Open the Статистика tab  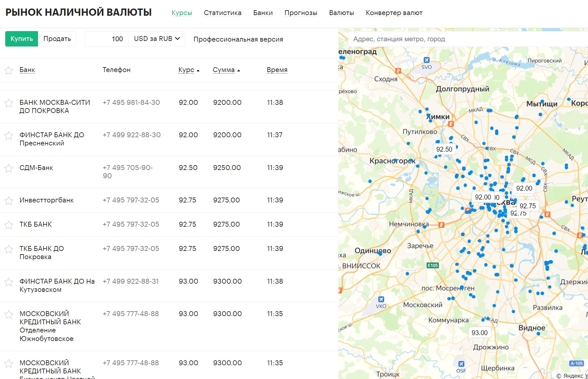pos(223,13)
